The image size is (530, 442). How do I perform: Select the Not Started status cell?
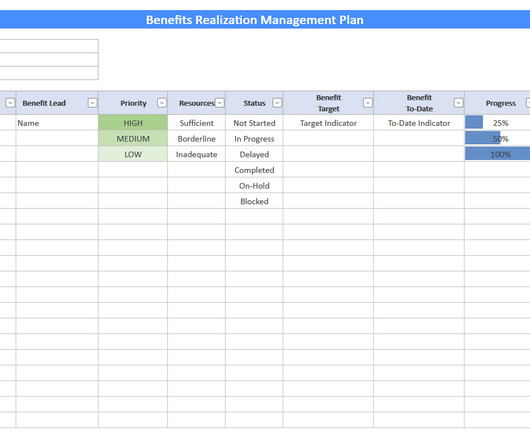254,123
